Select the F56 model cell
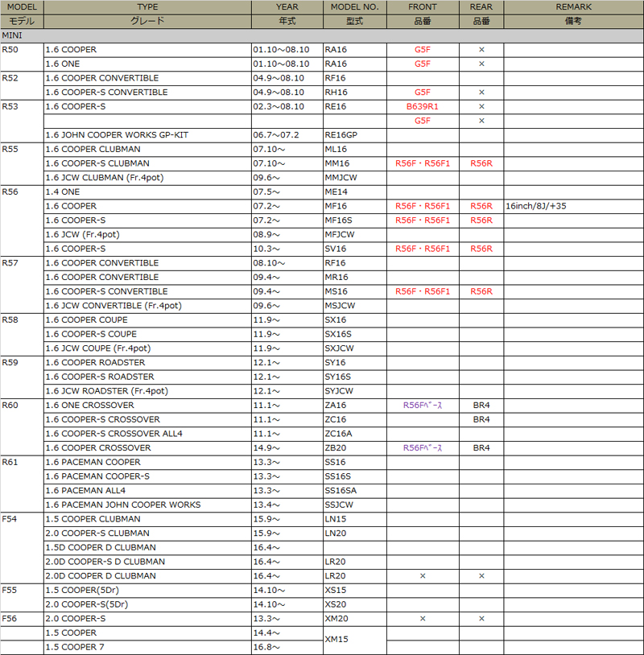The width and height of the screenshot is (644, 655). point(22,619)
